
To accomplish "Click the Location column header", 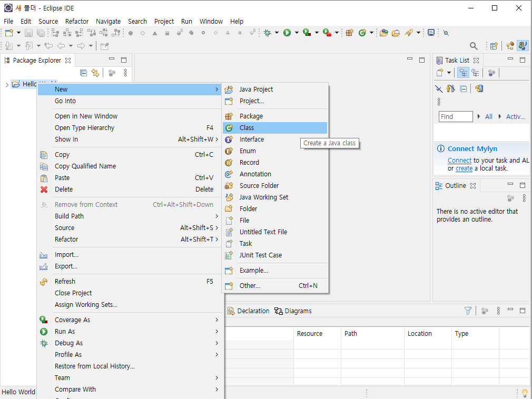I will pos(428,334).
